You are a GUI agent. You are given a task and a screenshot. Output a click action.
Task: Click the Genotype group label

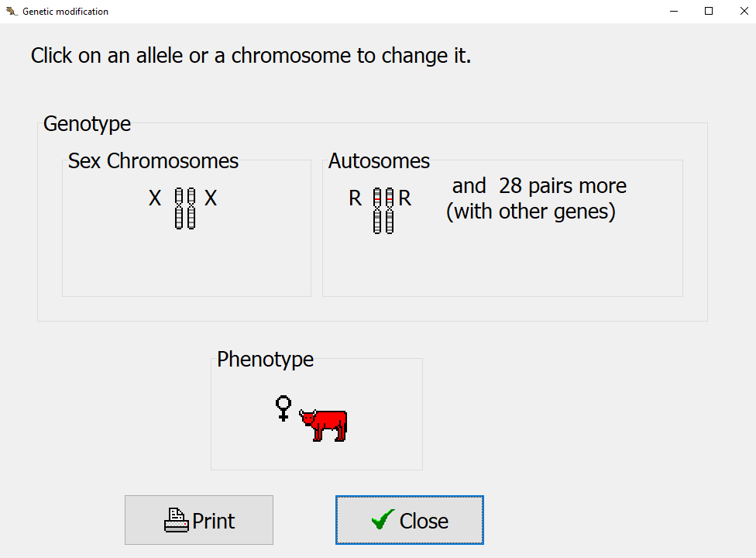(x=87, y=124)
